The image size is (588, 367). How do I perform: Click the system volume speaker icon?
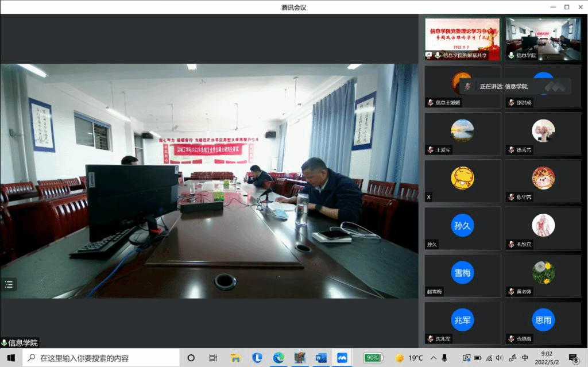[500, 358]
